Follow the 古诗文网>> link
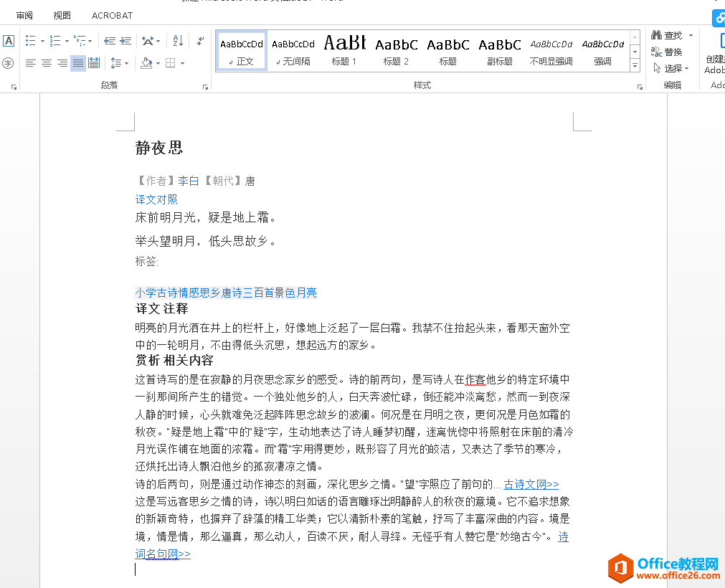Viewport: 725px width, 588px height. [x=531, y=485]
